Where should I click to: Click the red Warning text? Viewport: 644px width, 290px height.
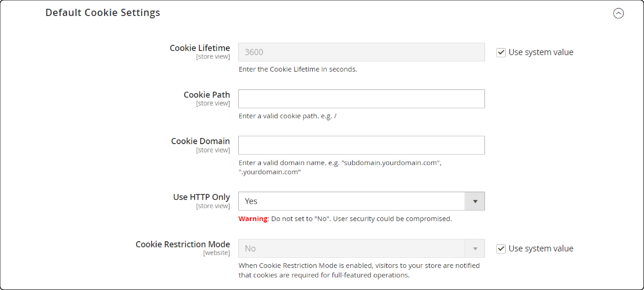(x=253, y=219)
